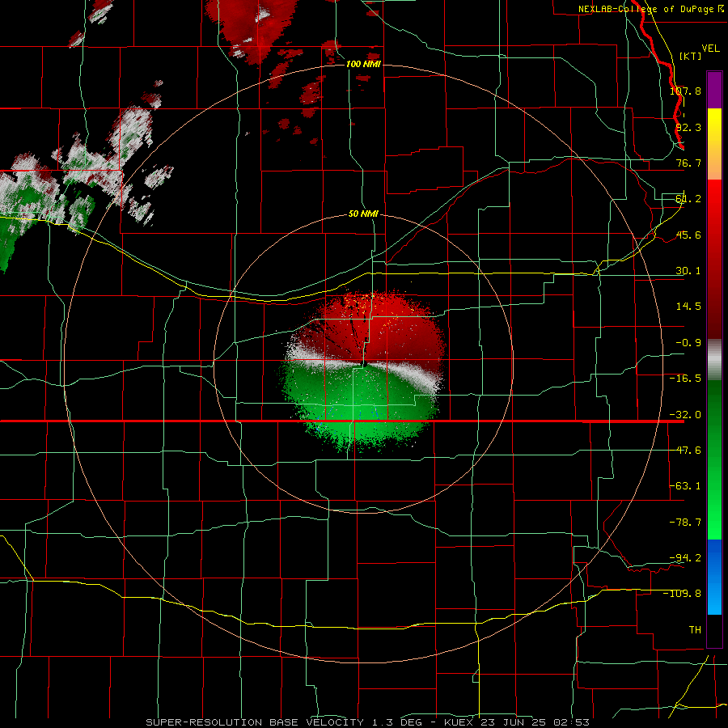
Task: Click the TH threshold label on scale
Action: click(695, 629)
